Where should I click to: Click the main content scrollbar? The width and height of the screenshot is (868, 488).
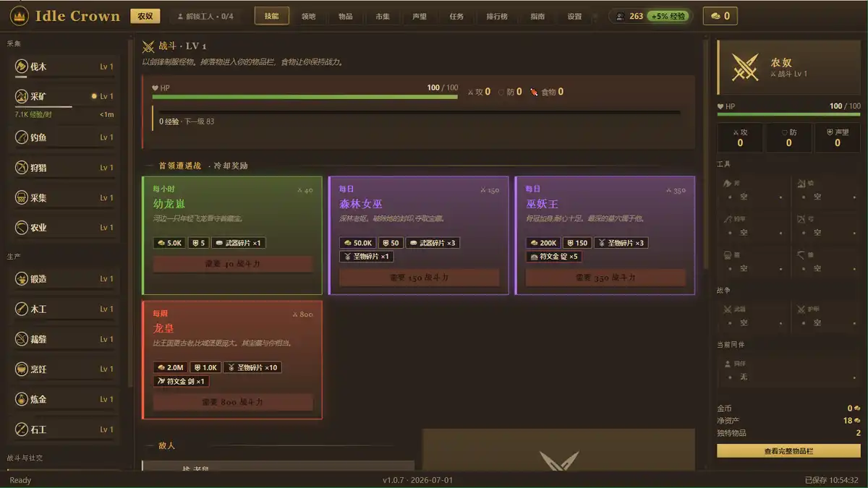coord(707,155)
